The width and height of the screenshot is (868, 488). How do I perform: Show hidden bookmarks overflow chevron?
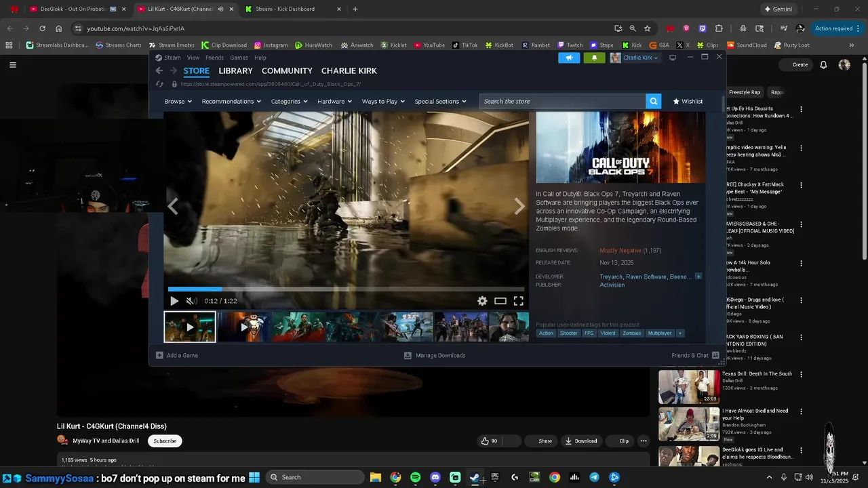pos(852,45)
